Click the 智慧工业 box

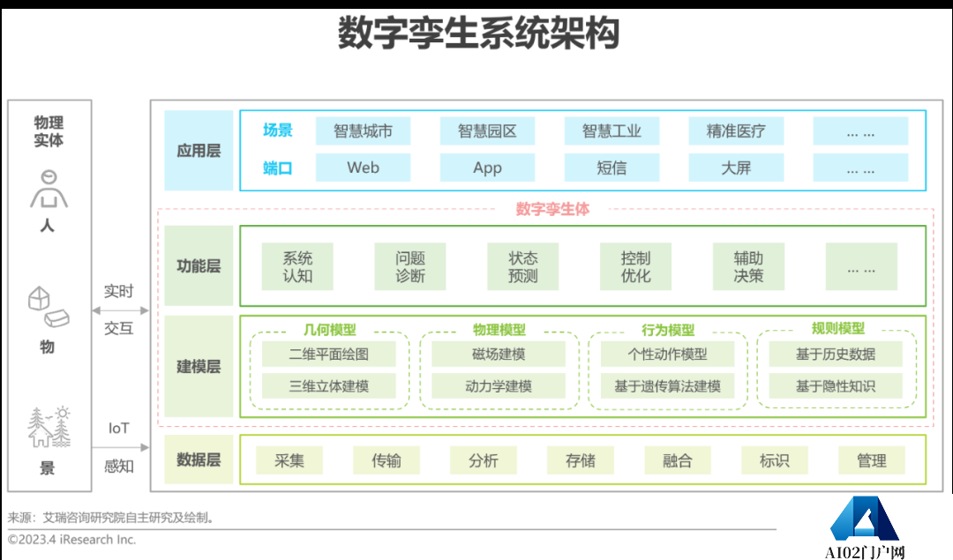coord(612,131)
